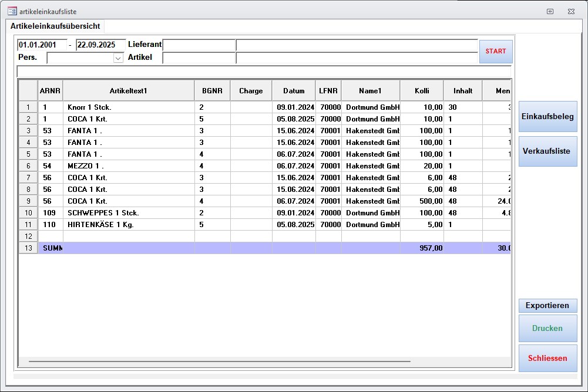Select row 6 header for MEZZO
The width and height of the screenshot is (588, 392).
28,166
